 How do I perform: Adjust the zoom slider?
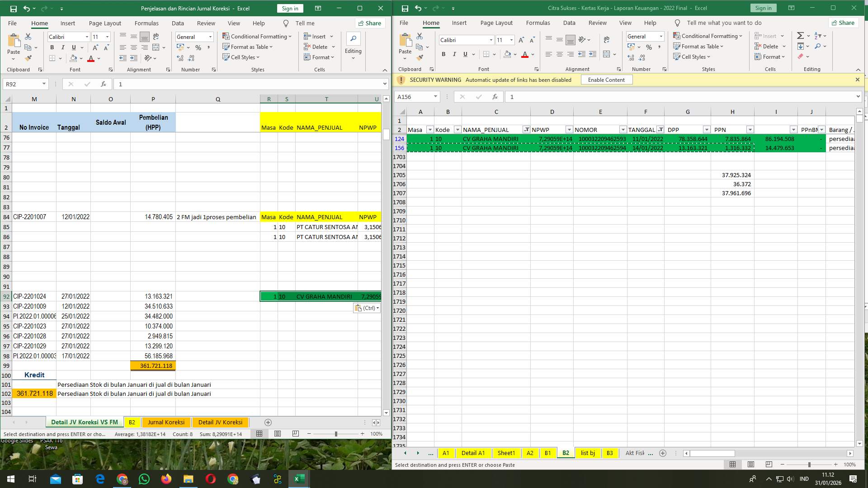[335, 434]
